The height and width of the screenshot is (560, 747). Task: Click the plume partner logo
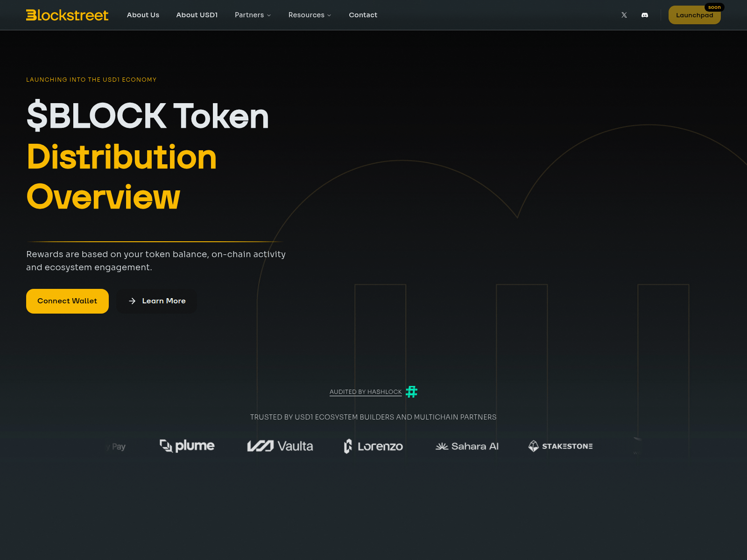[x=187, y=446]
